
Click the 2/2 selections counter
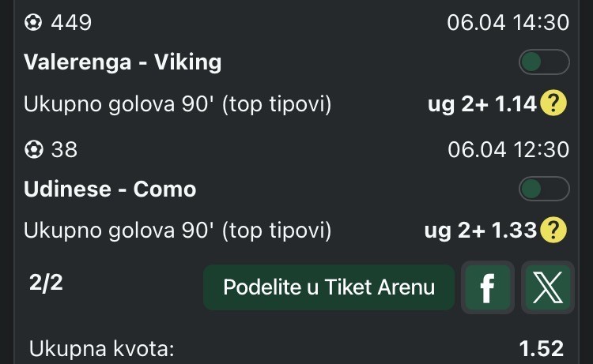pyautogui.click(x=47, y=283)
